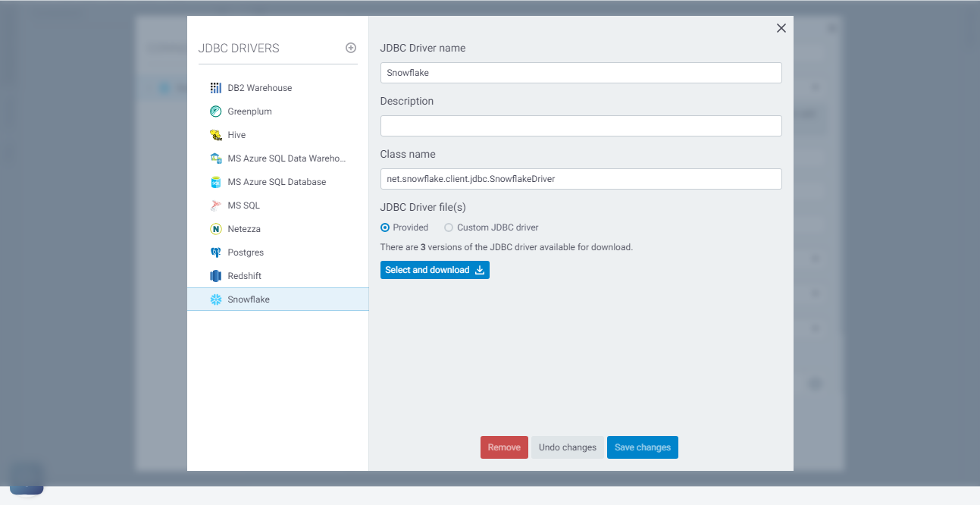Click Select and download
Viewport: 980px width, 505px height.
point(434,269)
